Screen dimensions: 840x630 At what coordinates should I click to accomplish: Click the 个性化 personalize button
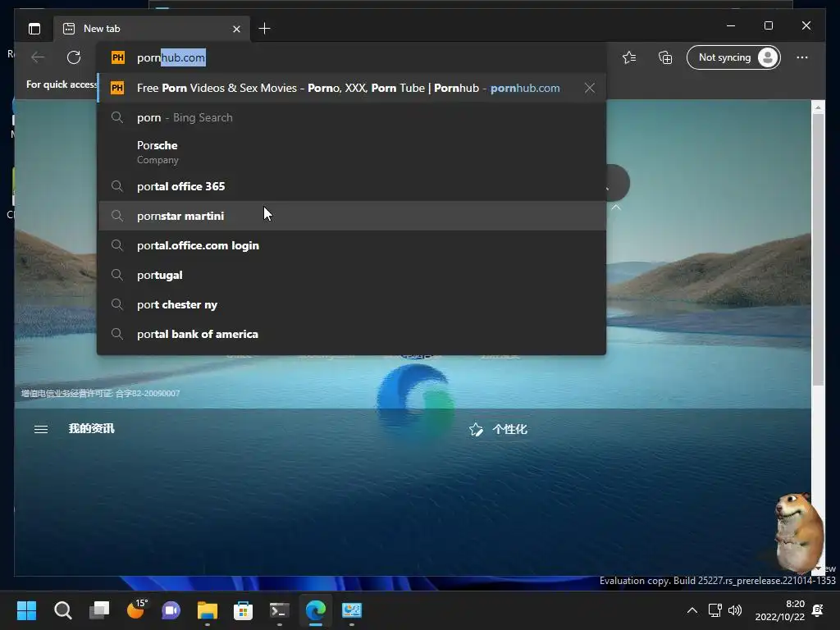click(x=498, y=429)
